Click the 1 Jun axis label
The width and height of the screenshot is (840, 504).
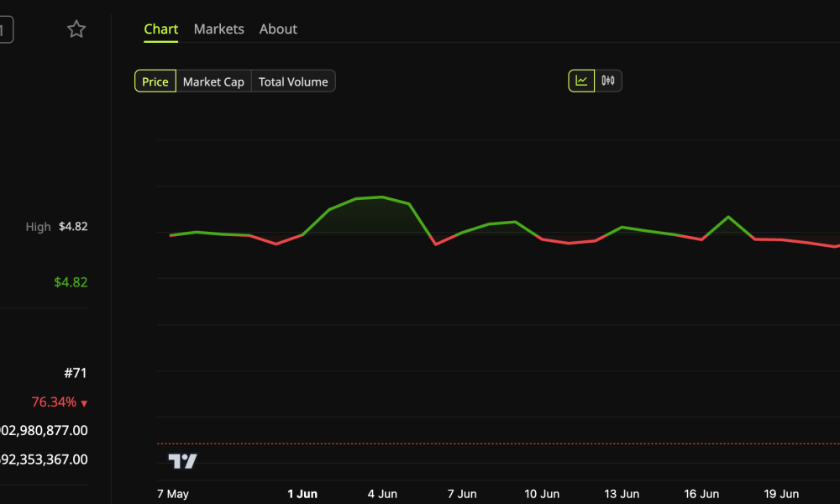(x=302, y=494)
